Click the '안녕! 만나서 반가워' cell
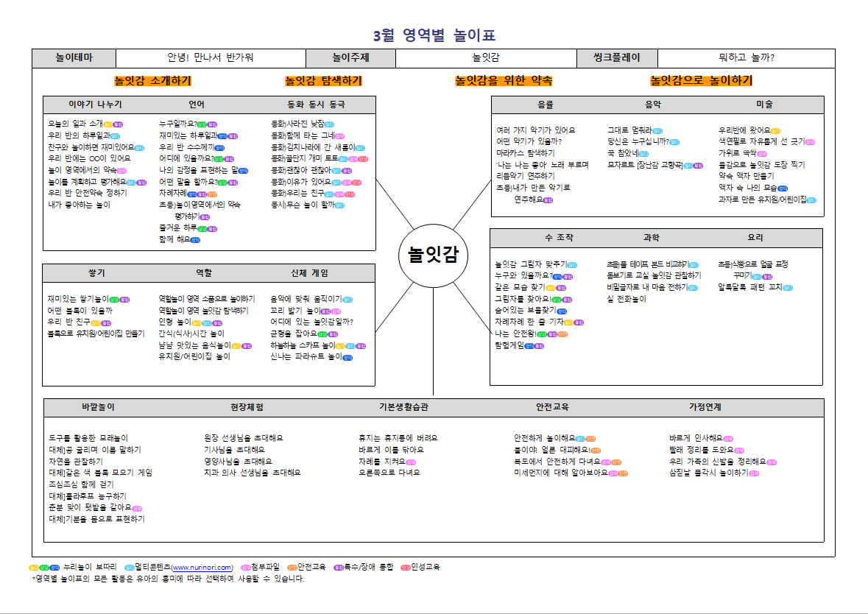 [211, 57]
